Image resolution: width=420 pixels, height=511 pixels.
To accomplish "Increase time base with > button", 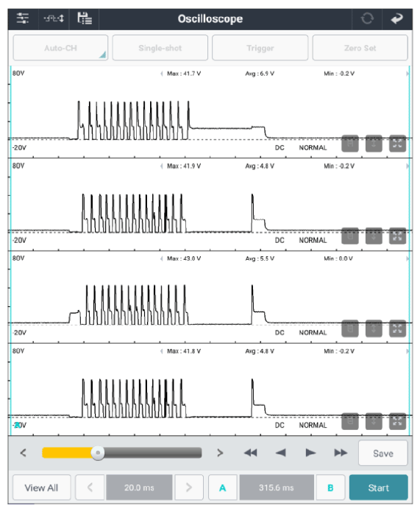I will (x=189, y=487).
